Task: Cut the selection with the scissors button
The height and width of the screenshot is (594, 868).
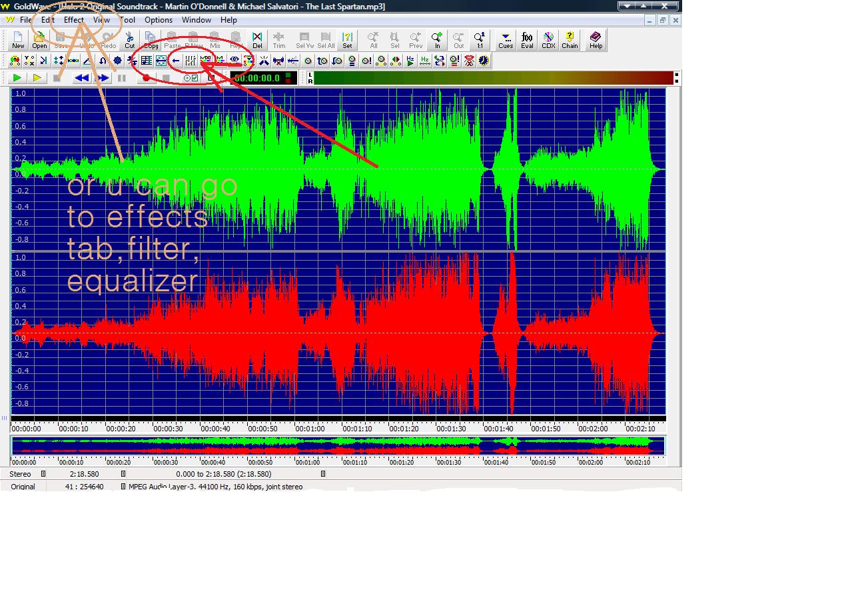Action: pyautogui.click(x=129, y=41)
